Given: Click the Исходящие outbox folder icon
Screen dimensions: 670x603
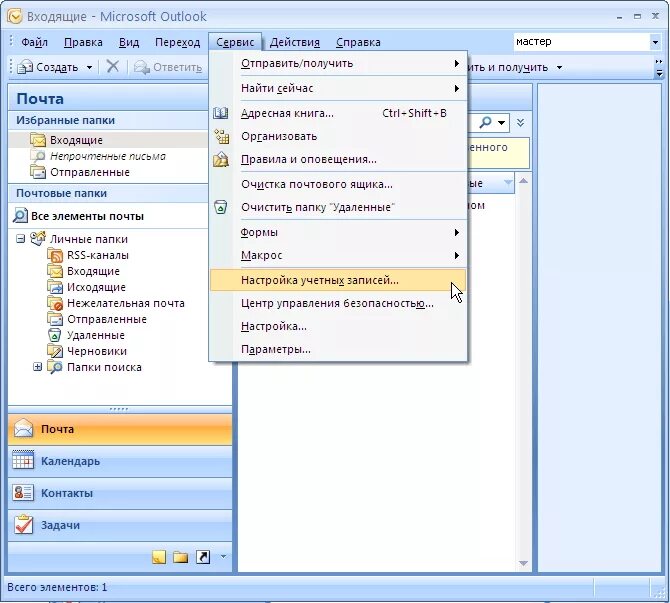Looking at the screenshot, I should point(55,287).
